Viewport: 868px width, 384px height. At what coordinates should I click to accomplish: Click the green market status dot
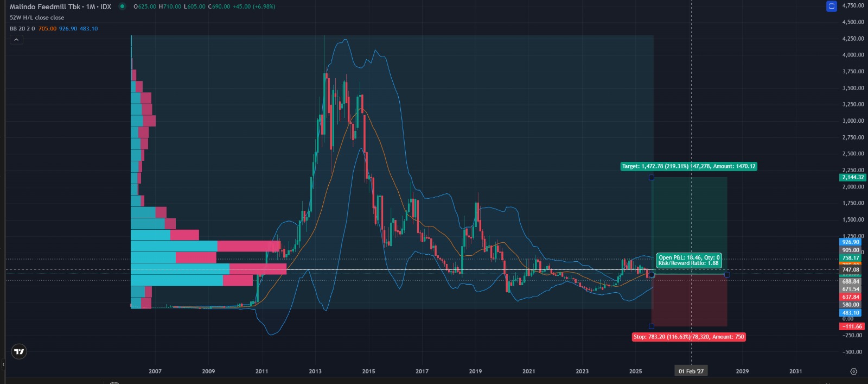pos(122,7)
